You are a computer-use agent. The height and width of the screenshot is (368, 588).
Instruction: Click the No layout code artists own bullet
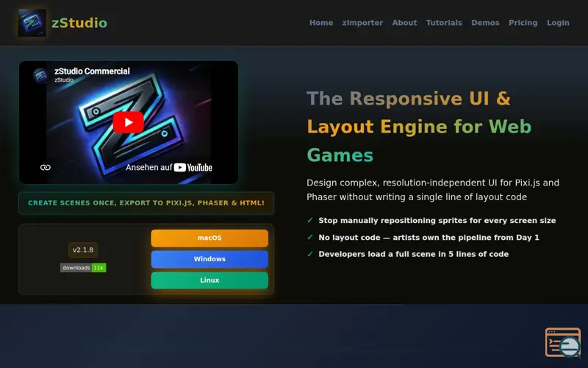click(x=423, y=237)
